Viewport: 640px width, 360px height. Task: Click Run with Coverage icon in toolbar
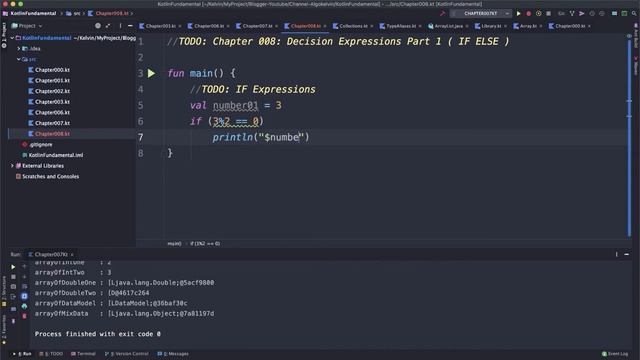[538, 13]
